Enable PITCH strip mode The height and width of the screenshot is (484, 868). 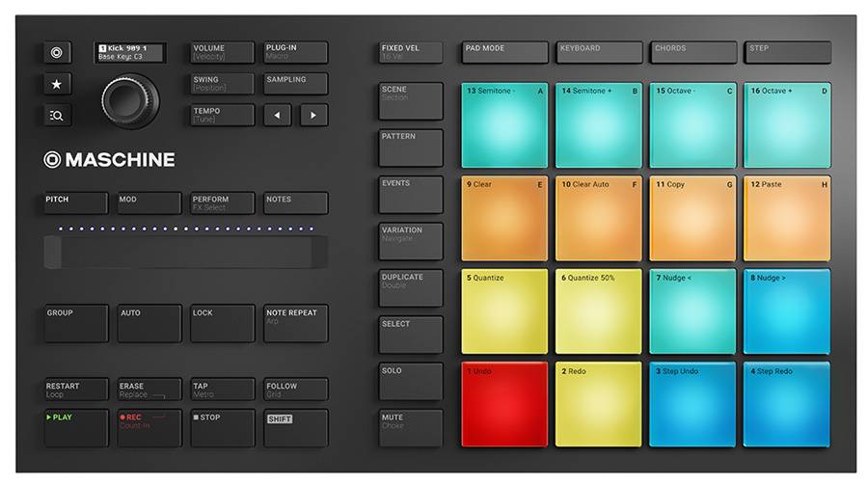(76, 203)
